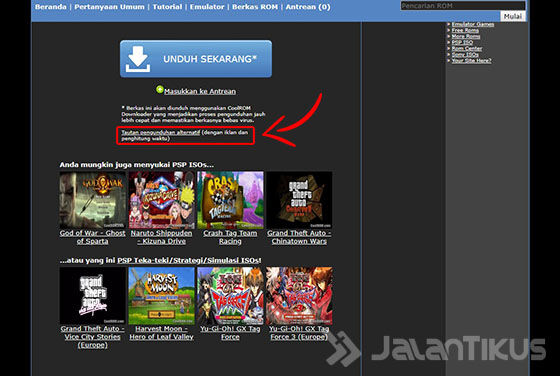
Task: Go to the Tutorial section
Action: [x=167, y=7]
